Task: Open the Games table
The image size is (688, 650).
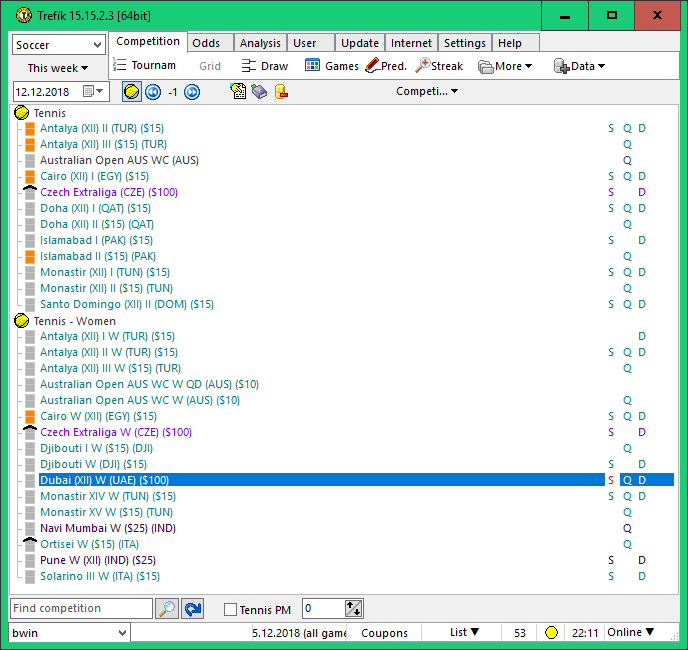Action: click(331, 66)
